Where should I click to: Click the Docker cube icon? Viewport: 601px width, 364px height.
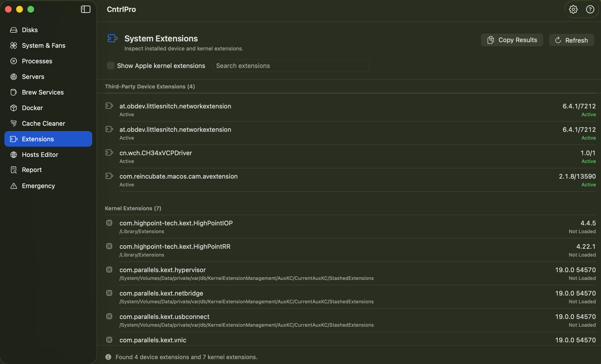coord(14,108)
